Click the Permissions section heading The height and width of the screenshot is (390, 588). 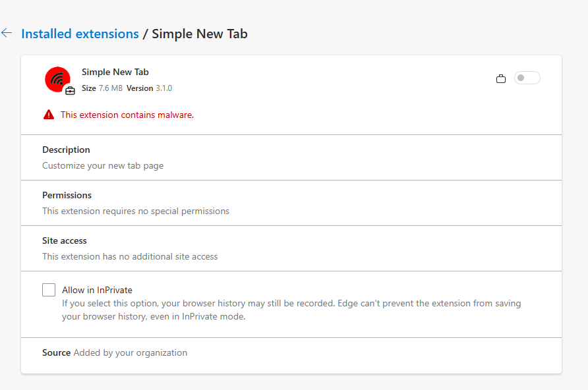click(67, 195)
